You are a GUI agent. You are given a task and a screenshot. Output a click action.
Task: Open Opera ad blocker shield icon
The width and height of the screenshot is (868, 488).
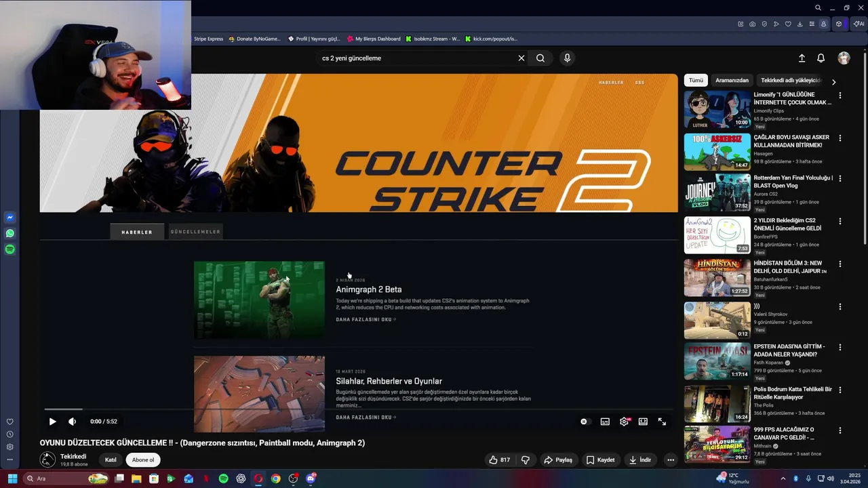tap(764, 24)
